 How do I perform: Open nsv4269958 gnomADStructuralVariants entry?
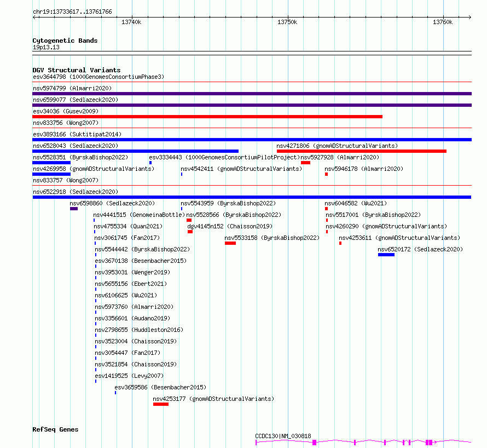click(x=94, y=169)
